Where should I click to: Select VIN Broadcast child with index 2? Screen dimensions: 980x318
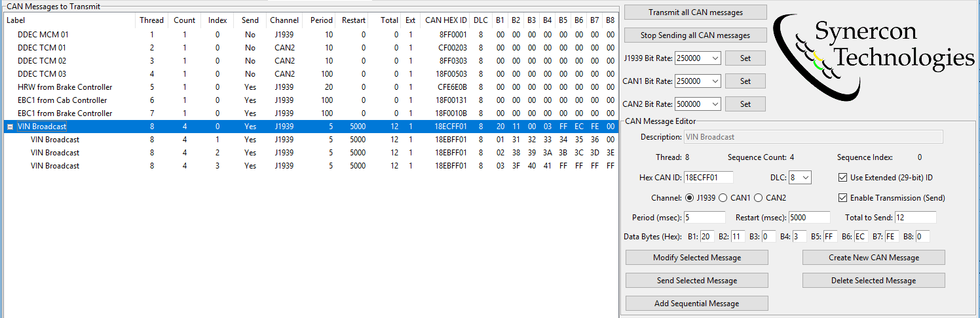311,153
